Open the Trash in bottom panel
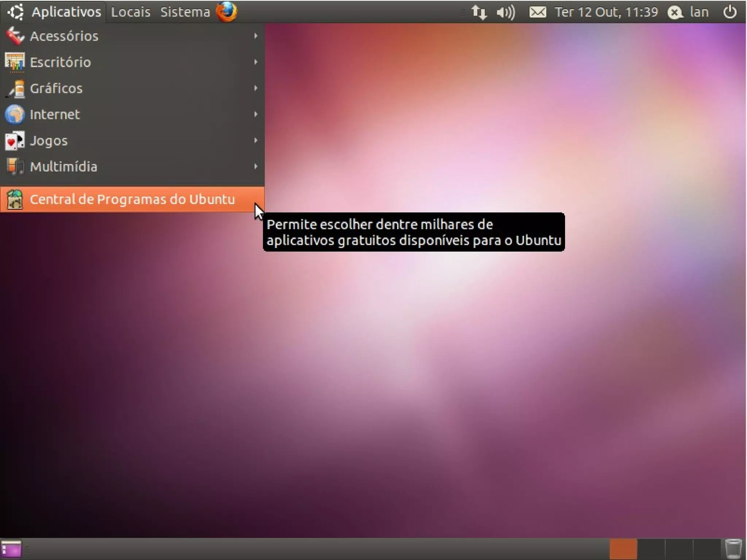The height and width of the screenshot is (560, 747). [733, 549]
